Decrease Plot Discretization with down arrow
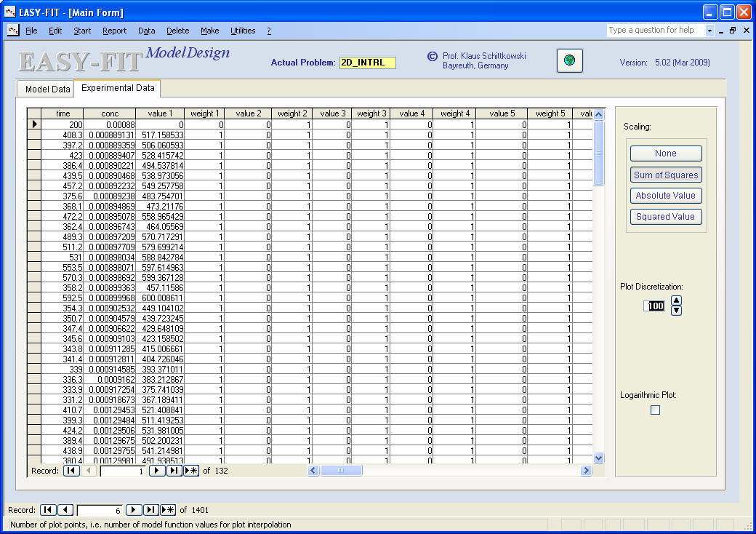 [x=676, y=311]
